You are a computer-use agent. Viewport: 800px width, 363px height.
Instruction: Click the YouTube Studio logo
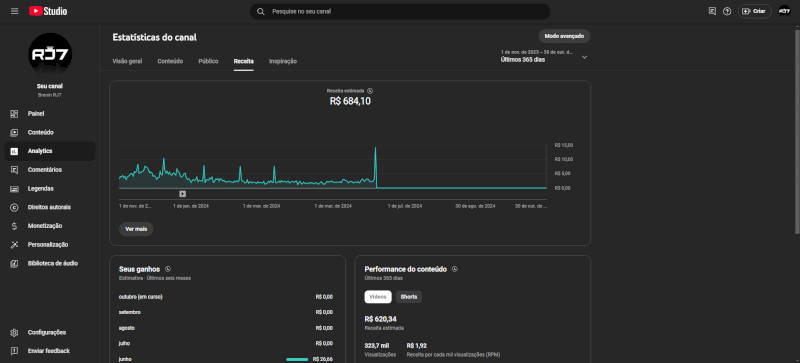[48, 11]
